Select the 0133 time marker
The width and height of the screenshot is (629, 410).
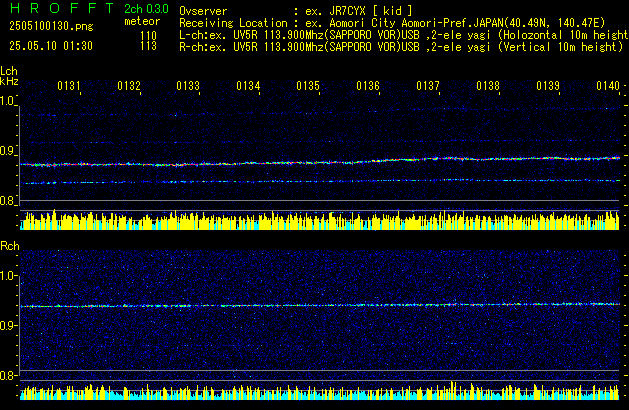pos(188,86)
